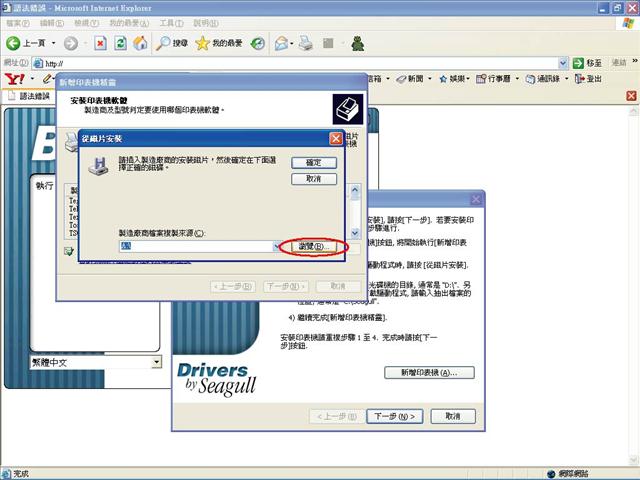Open the 繁體中文 language dropdown

[x=156, y=362]
